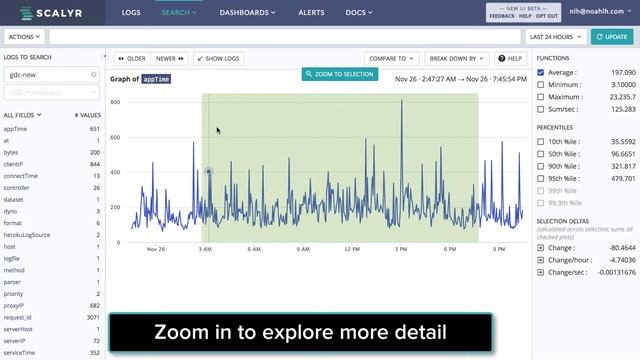Viewport: 640px width, 360px height.
Task: Open the Break Down By dropdown
Action: coord(456,58)
